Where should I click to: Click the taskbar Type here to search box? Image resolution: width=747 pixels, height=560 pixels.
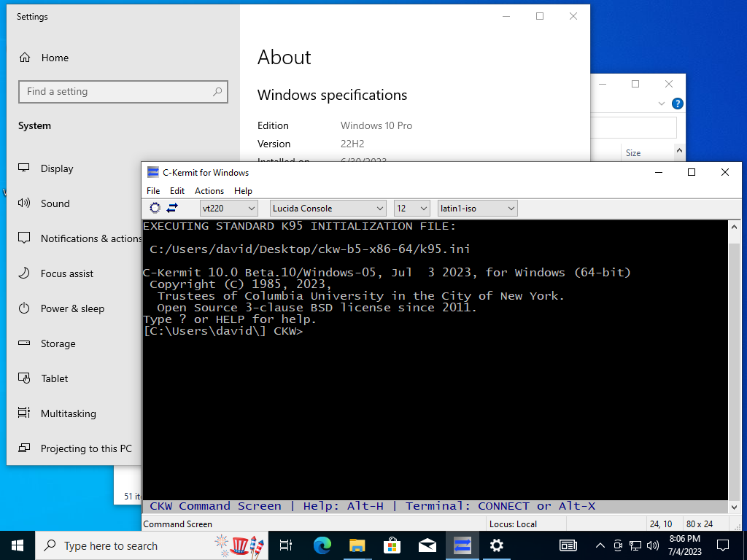tap(152, 545)
